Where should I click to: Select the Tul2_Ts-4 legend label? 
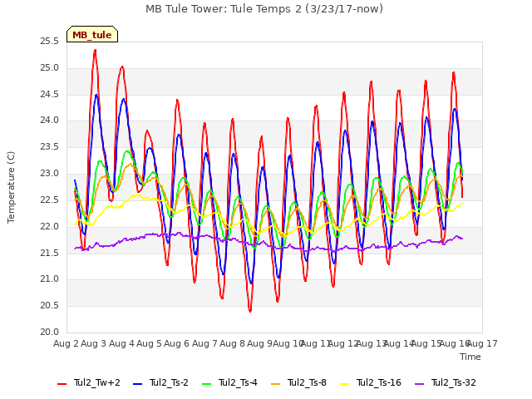pos(238,382)
